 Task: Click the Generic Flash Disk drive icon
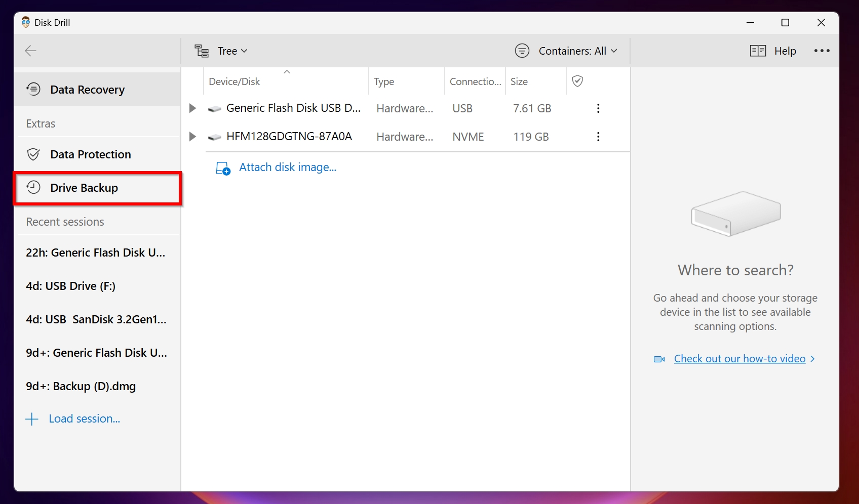(x=215, y=109)
